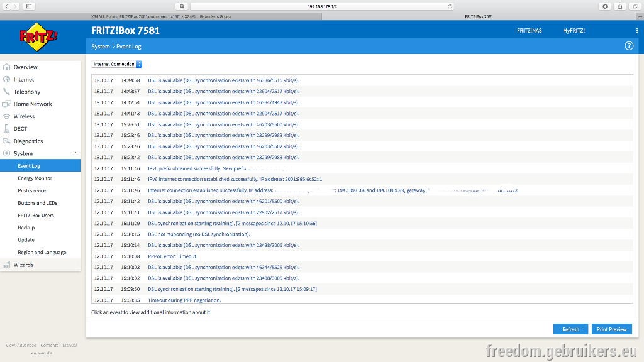Image resolution: width=644 pixels, height=362 pixels.
Task: Reload page via address bar icon
Action: point(450,6)
